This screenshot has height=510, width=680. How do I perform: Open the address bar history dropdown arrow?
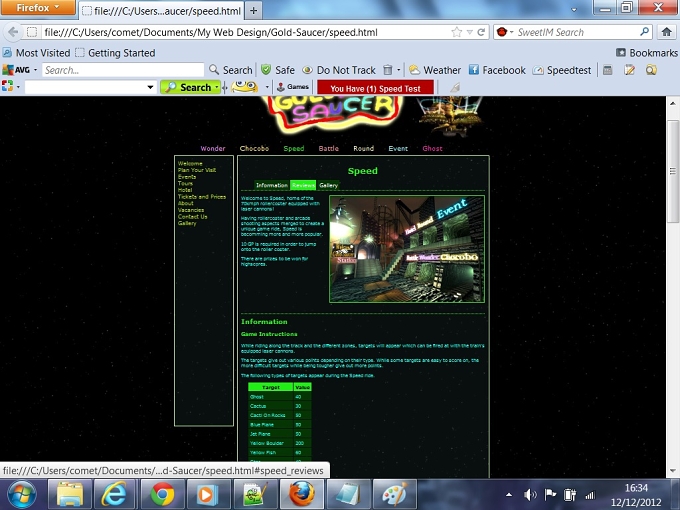(469, 32)
